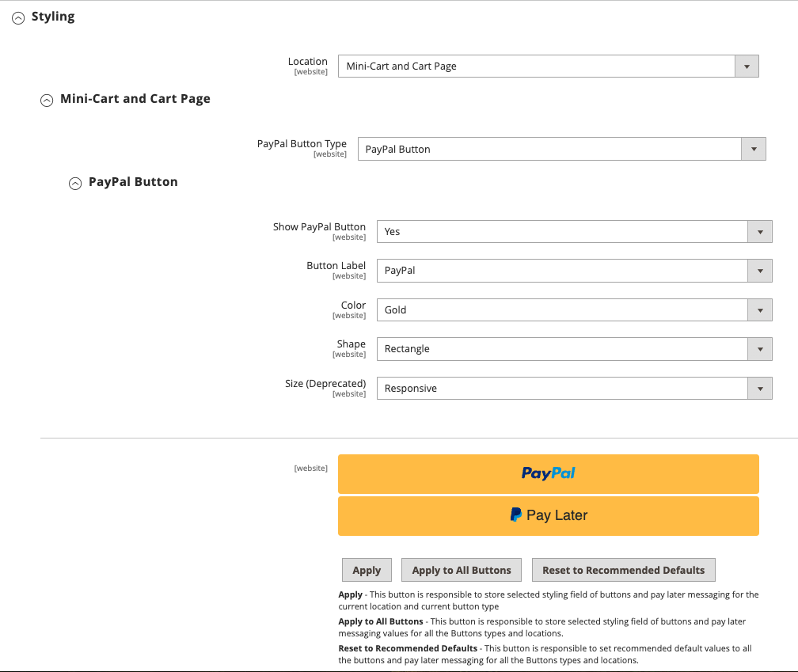Collapse the Mini-Cart and Cart Page section
The height and width of the screenshot is (672, 798).
tap(47, 101)
